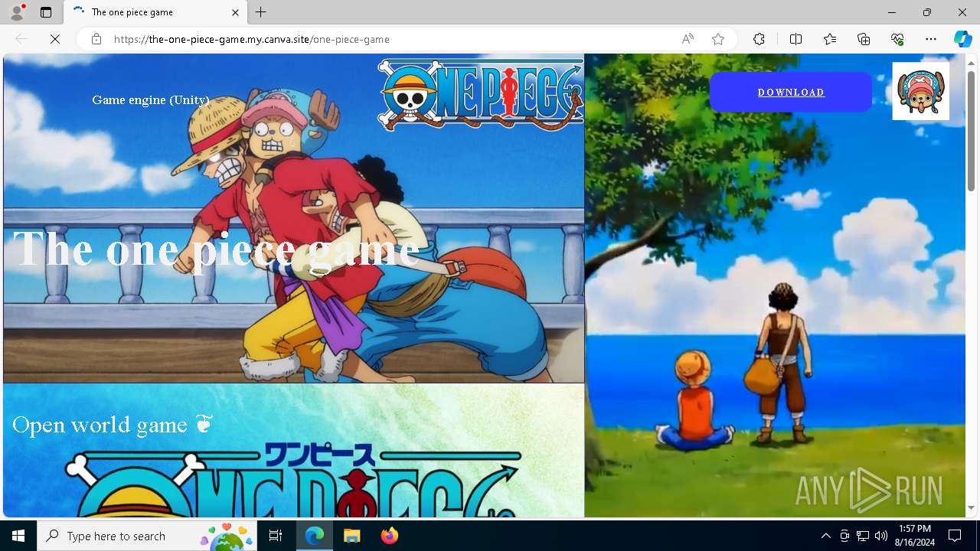Add this page to favorites star
The height and width of the screenshot is (551, 980).
718,39
